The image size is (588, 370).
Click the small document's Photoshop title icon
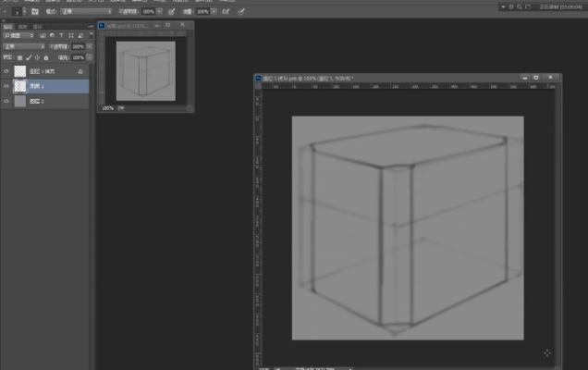point(102,26)
